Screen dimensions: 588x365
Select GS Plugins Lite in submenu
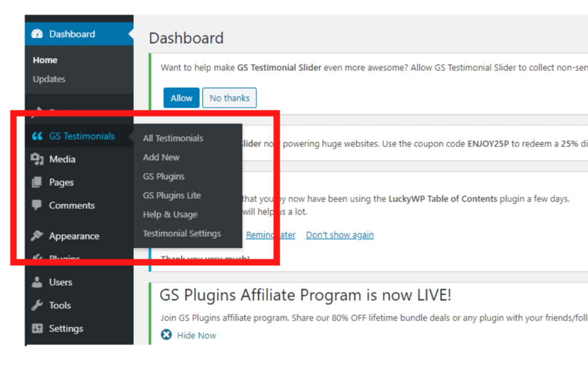coord(172,195)
